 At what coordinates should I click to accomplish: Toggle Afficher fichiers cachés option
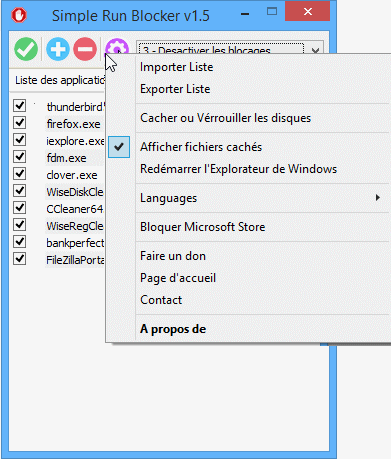point(201,147)
